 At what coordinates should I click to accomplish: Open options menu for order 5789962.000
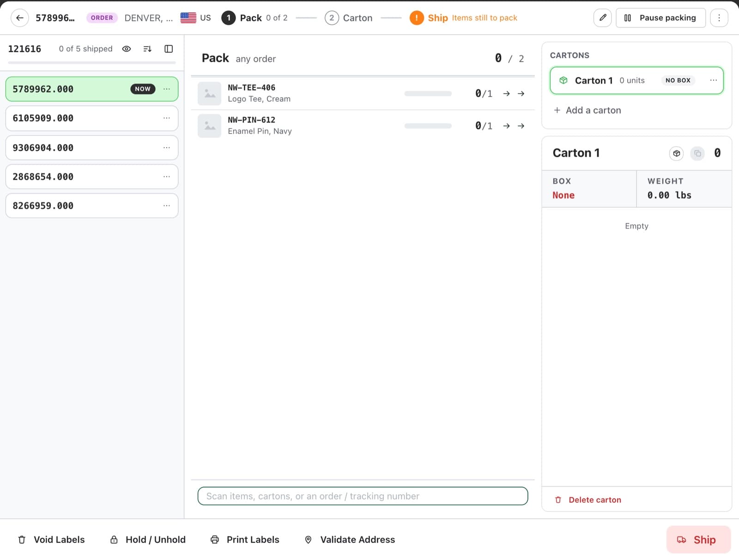167,89
